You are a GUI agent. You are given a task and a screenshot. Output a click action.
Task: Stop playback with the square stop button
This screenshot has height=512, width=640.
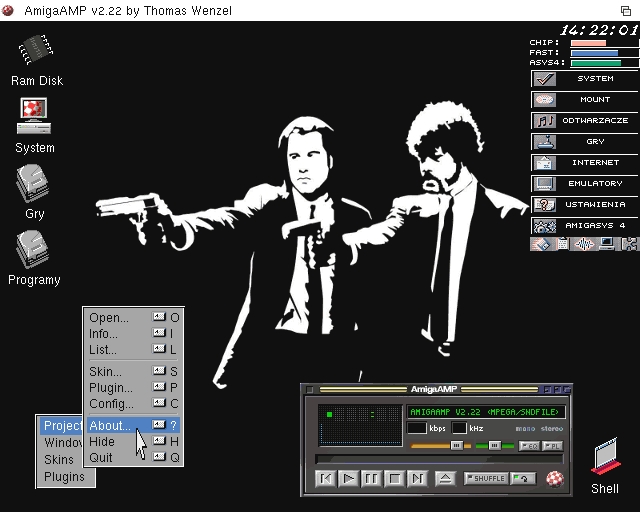[394, 478]
